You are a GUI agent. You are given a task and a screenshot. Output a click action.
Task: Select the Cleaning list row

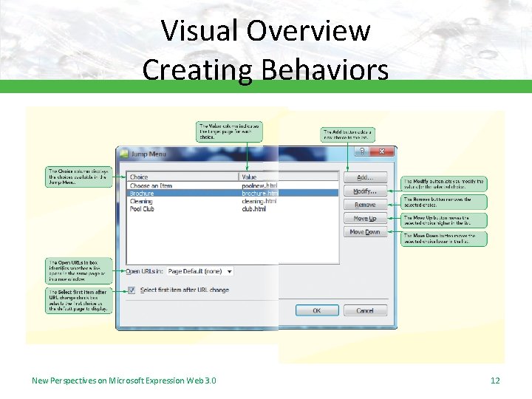tap(233, 201)
